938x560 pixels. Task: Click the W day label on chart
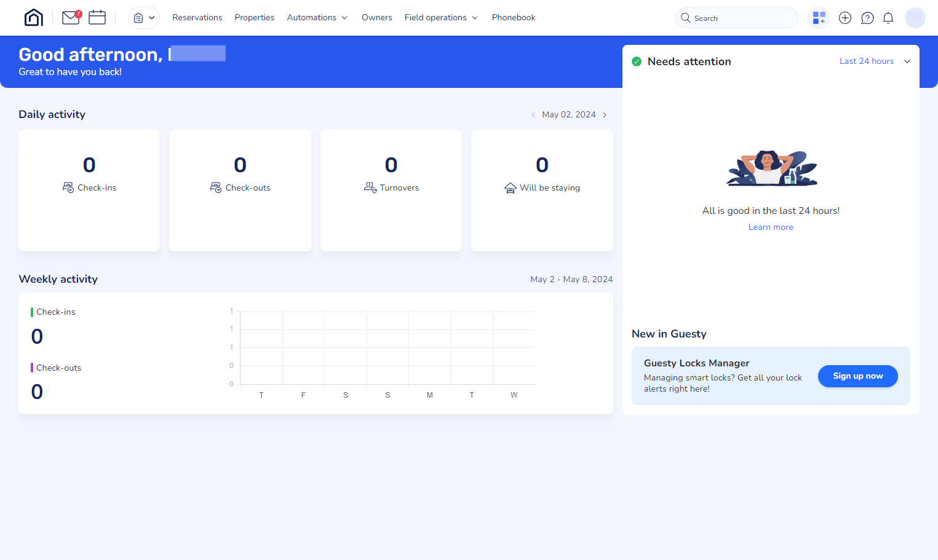tap(514, 395)
